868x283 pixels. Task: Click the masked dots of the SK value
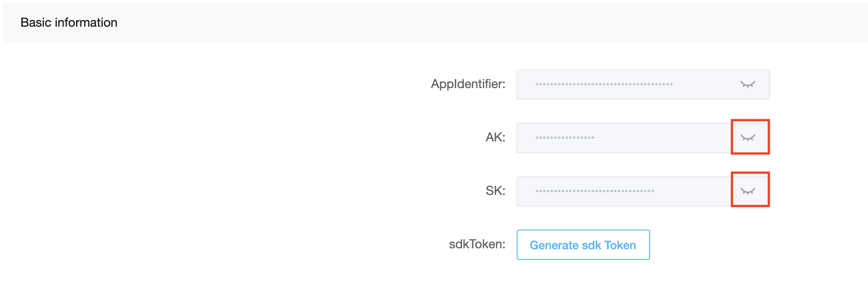[595, 191]
